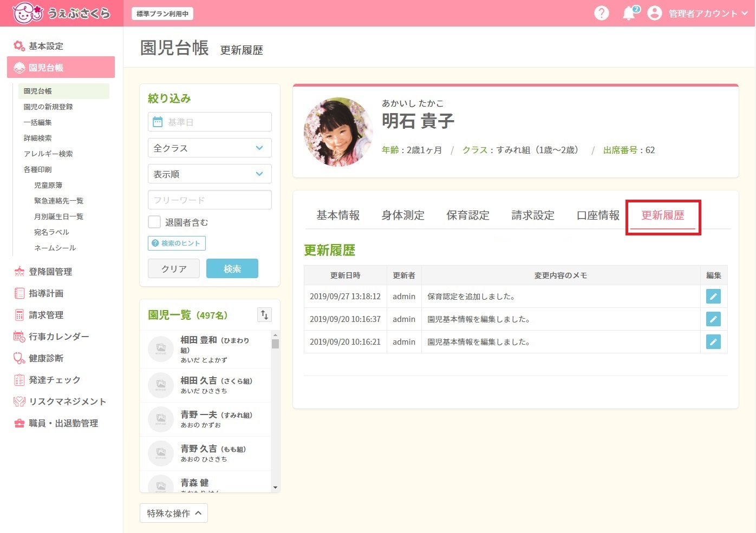
Task: Click scroll down arrow in child list
Action: (x=275, y=488)
